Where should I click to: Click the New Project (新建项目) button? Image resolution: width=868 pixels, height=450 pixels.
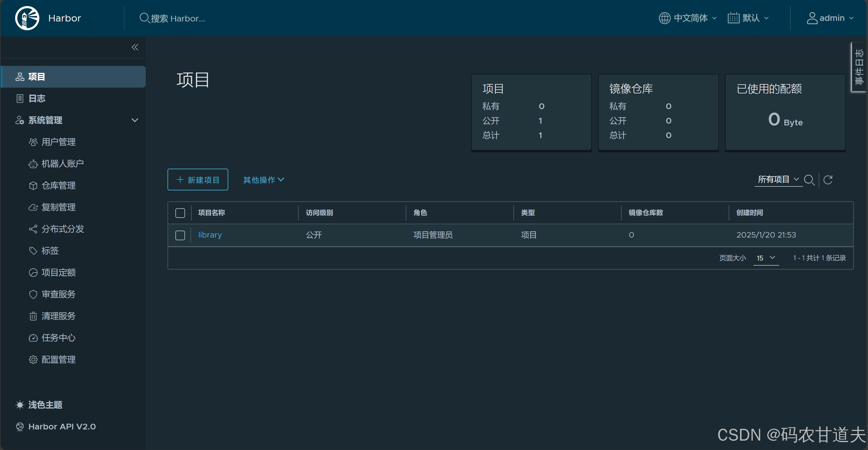pyautogui.click(x=198, y=180)
